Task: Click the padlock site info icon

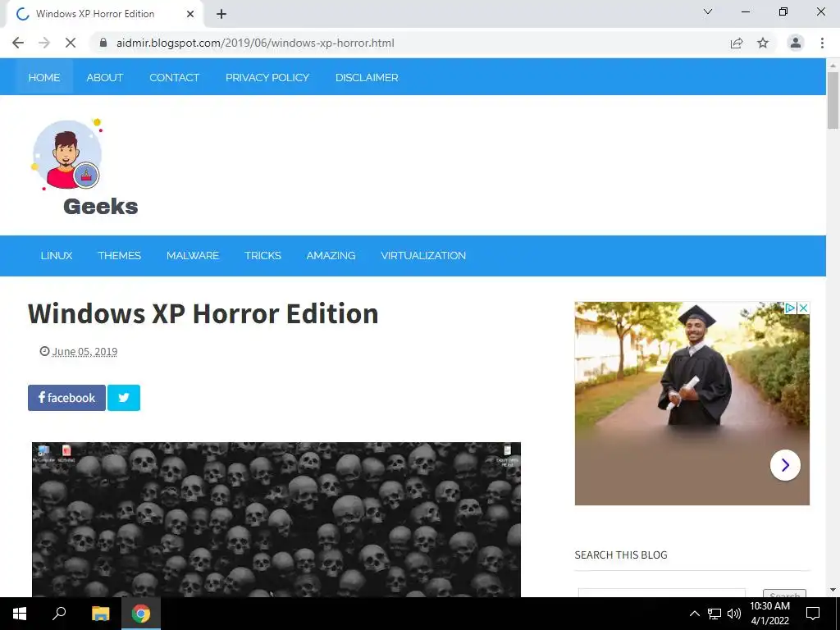Action: pos(103,43)
